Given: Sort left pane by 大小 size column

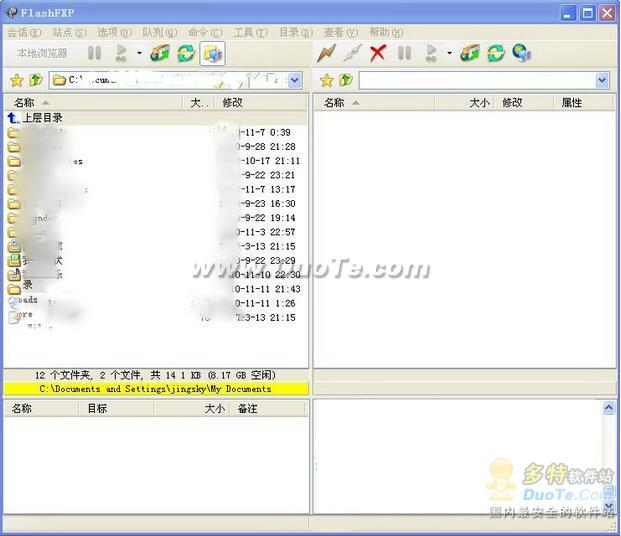Looking at the screenshot, I should (x=198, y=103).
